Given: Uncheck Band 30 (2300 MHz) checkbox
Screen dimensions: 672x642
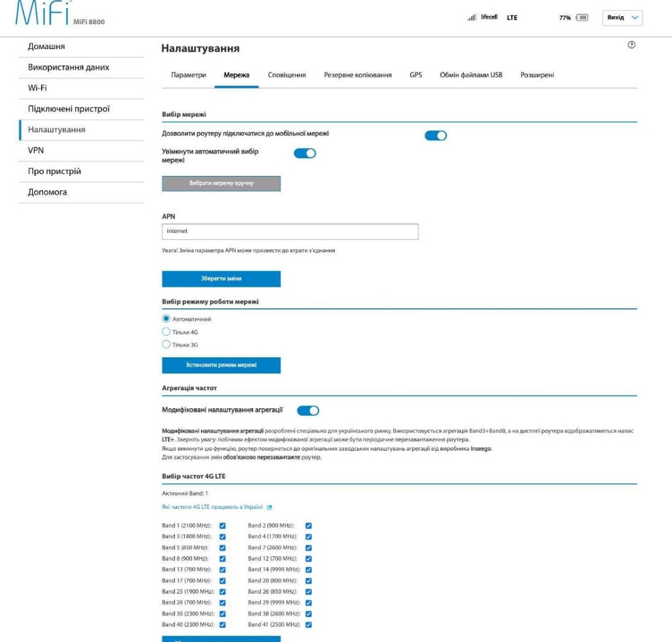Looking at the screenshot, I should 222,614.
